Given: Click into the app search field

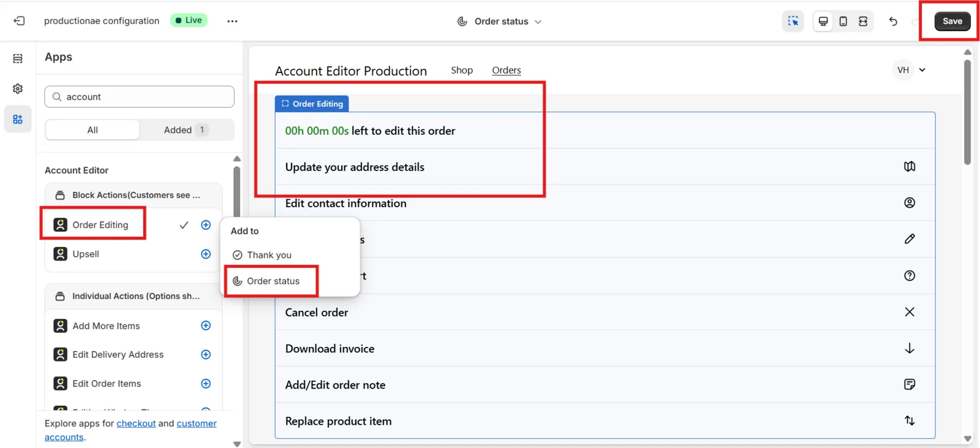Looking at the screenshot, I should 140,97.
